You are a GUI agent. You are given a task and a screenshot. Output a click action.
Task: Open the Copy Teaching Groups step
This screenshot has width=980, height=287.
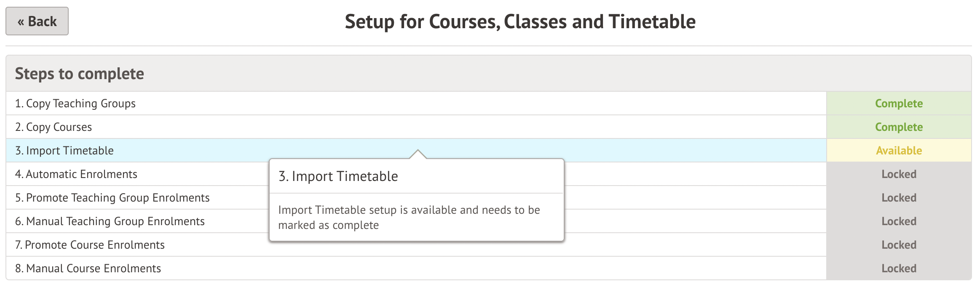tap(75, 104)
